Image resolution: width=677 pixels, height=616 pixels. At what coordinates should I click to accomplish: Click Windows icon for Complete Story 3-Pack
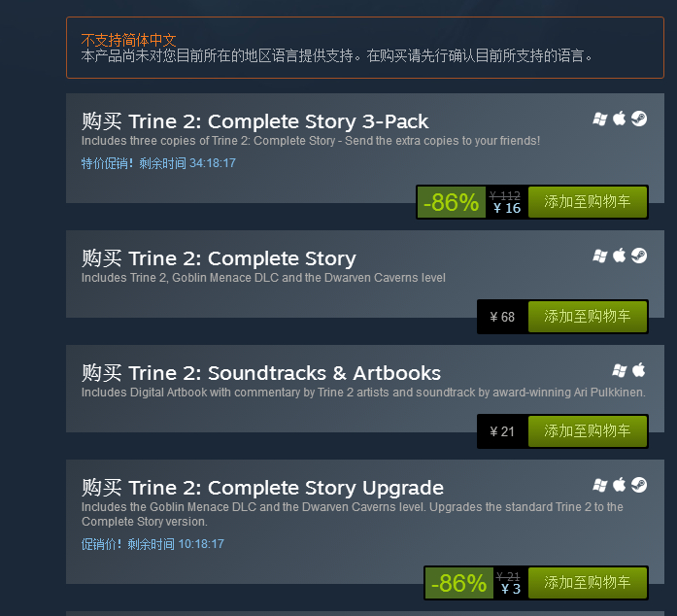[x=600, y=119]
